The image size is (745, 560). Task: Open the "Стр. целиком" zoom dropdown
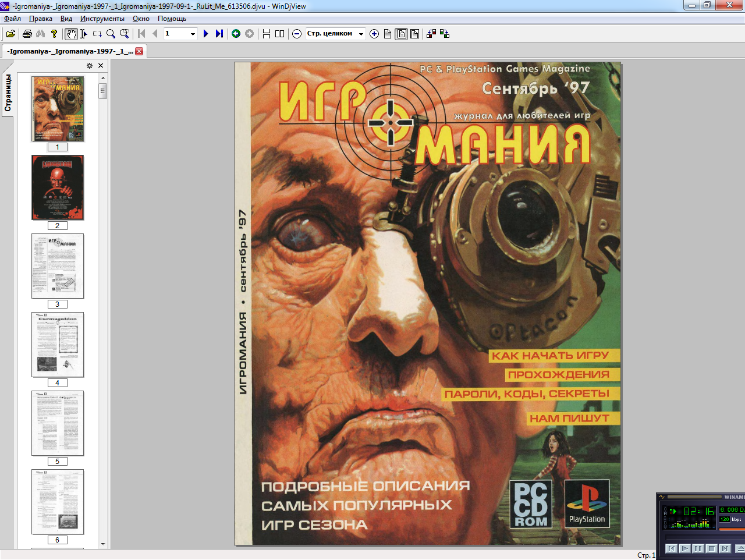(x=361, y=34)
